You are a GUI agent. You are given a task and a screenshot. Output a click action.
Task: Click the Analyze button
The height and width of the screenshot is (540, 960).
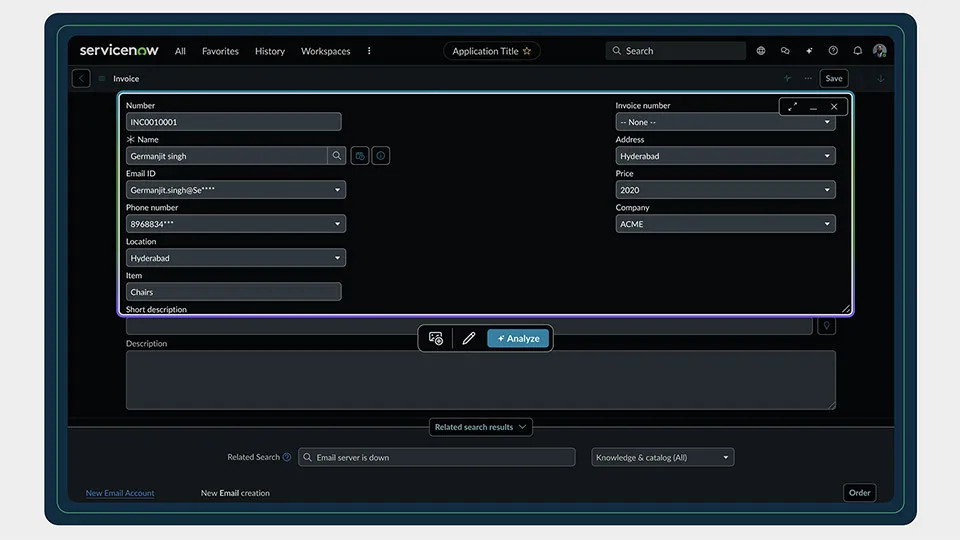[x=518, y=338]
